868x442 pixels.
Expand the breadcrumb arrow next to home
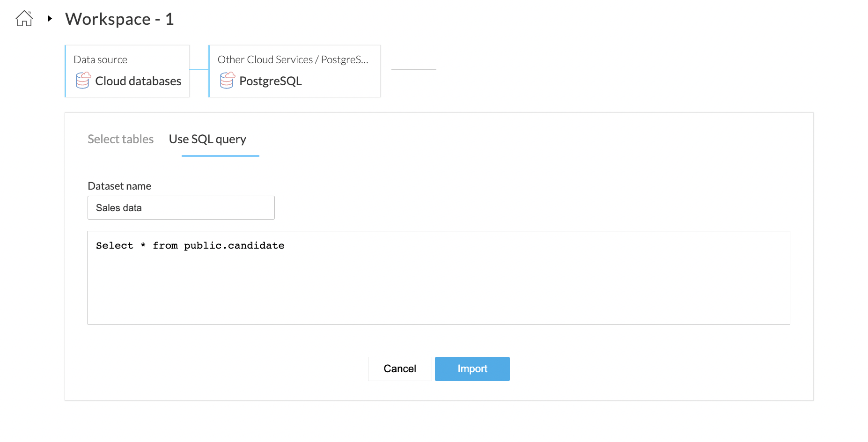click(50, 19)
